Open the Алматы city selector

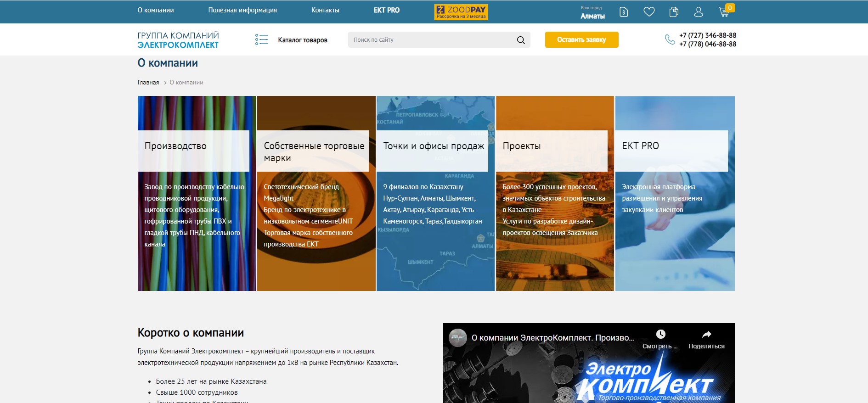click(x=592, y=16)
